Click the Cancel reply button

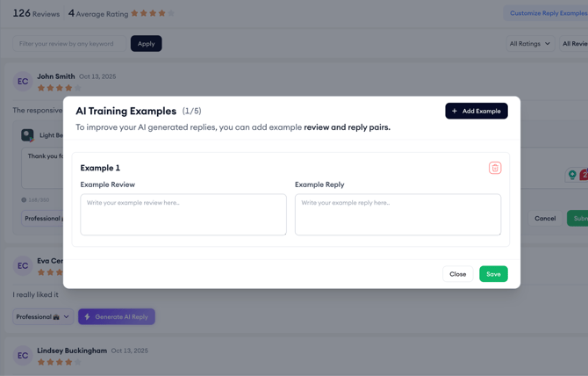pos(545,218)
